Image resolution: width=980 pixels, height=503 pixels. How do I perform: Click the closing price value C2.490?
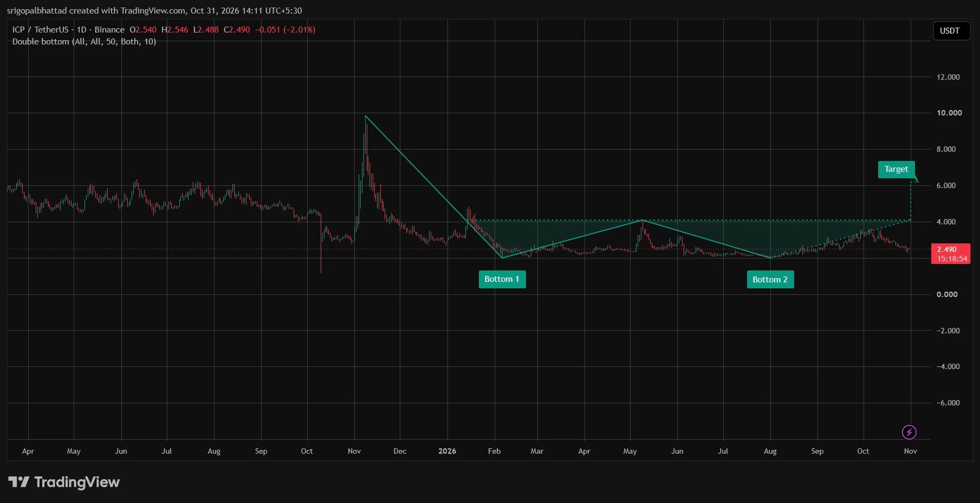pos(237,30)
